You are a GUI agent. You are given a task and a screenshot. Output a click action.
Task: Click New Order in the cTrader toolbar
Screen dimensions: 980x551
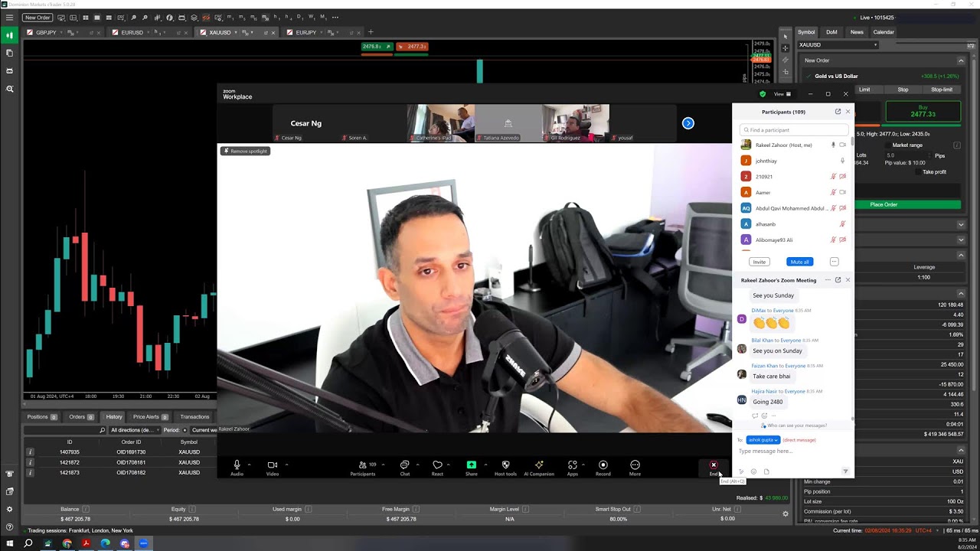(x=38, y=17)
